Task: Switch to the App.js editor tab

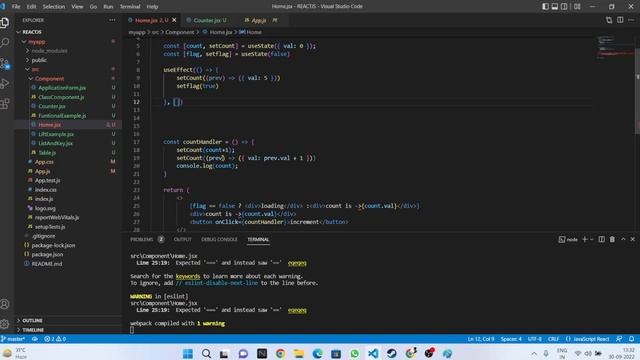Action: pyautogui.click(x=259, y=20)
